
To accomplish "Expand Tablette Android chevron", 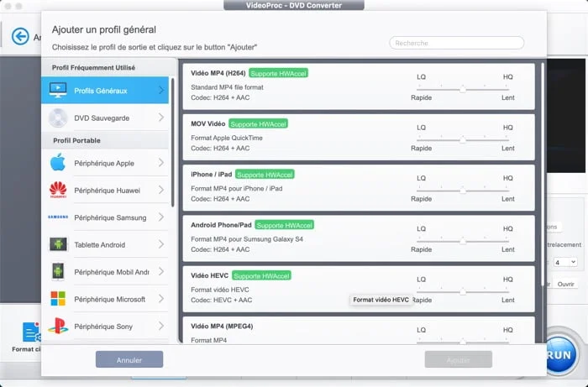I will (161, 244).
